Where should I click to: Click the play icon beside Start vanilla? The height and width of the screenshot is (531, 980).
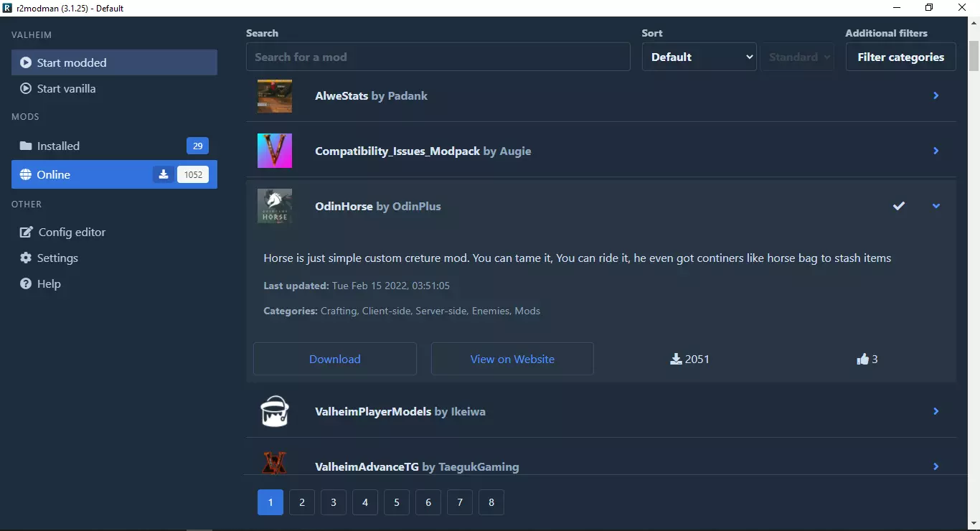tap(26, 88)
